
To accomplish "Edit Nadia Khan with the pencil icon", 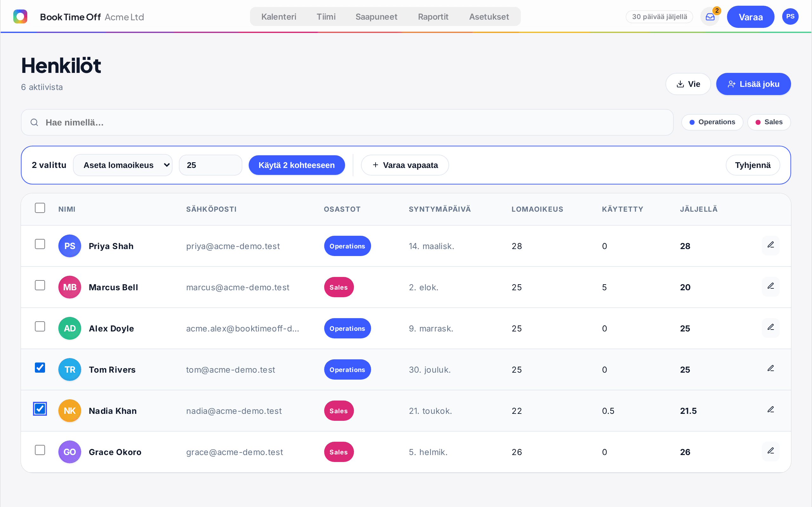I will point(770,410).
